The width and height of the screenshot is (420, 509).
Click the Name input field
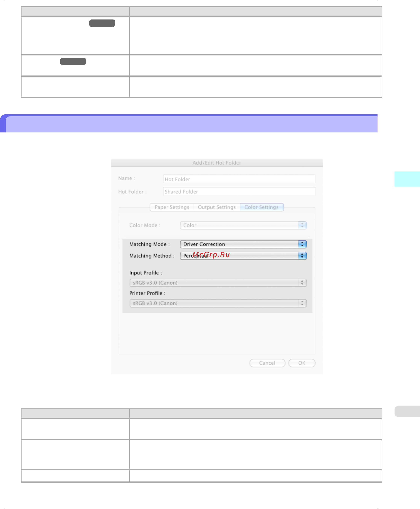point(239,179)
